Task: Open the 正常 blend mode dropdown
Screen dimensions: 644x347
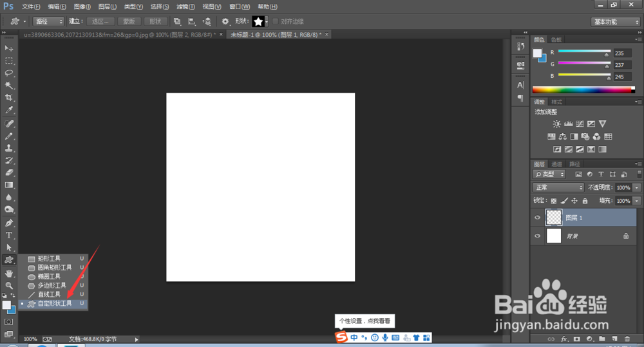Action: pos(558,187)
